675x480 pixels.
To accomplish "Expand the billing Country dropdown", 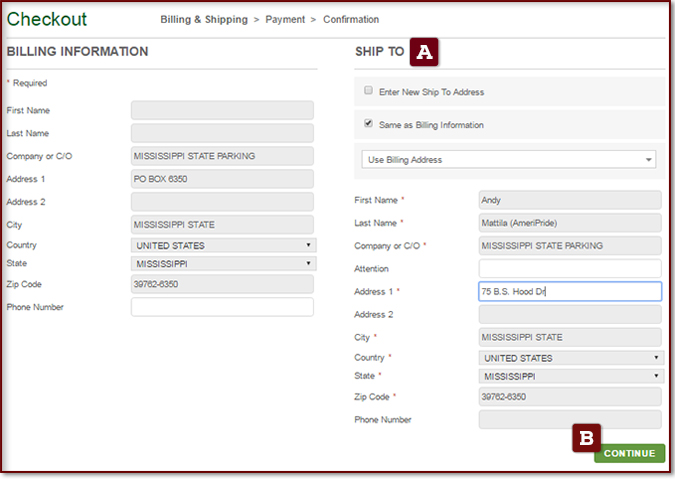I will (x=224, y=245).
